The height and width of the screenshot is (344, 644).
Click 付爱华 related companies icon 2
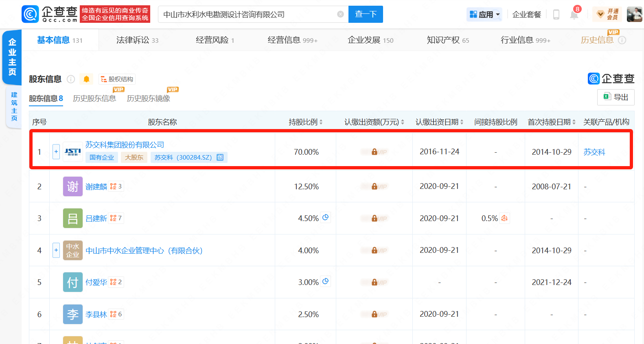click(116, 282)
